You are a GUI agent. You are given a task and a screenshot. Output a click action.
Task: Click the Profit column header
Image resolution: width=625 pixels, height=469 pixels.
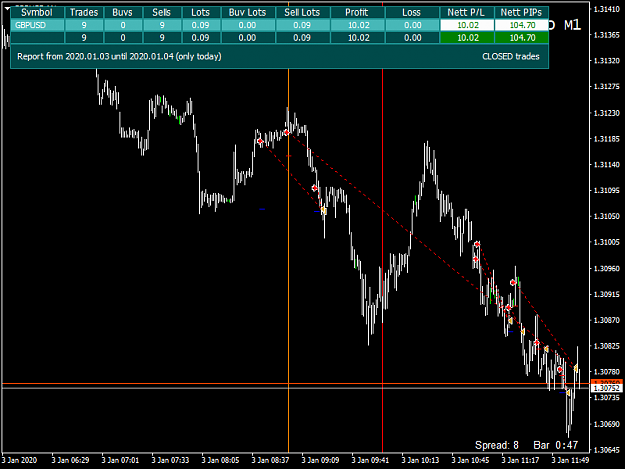pos(357,13)
